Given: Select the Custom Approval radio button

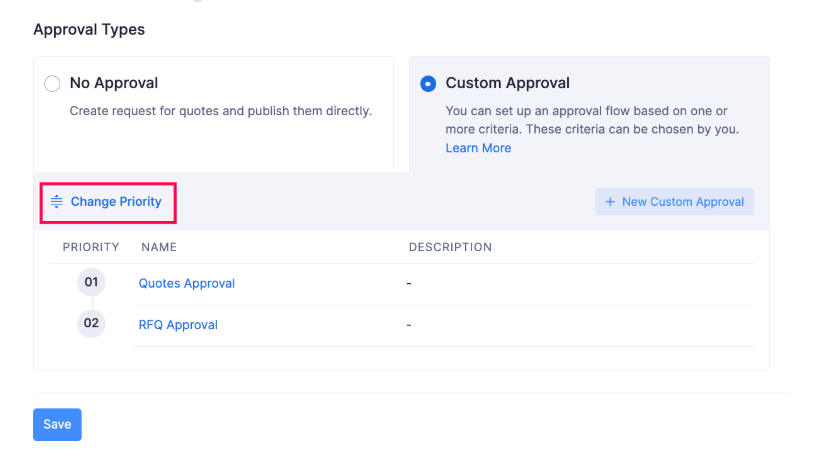Looking at the screenshot, I should 428,84.
